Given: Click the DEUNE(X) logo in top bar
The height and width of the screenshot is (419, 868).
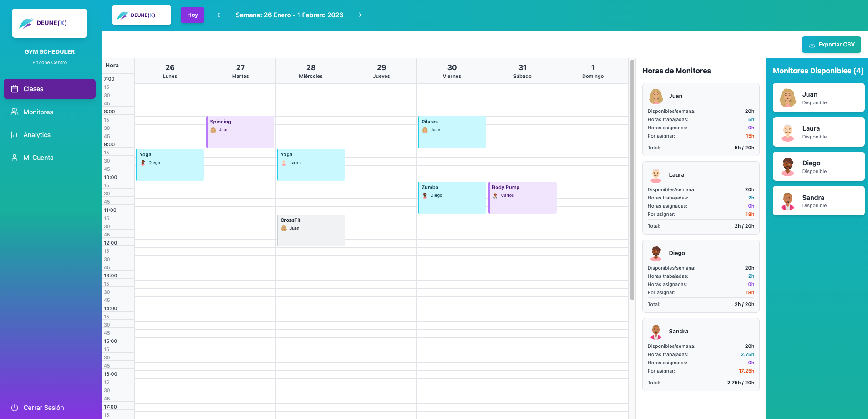Looking at the screenshot, I should click(x=142, y=15).
